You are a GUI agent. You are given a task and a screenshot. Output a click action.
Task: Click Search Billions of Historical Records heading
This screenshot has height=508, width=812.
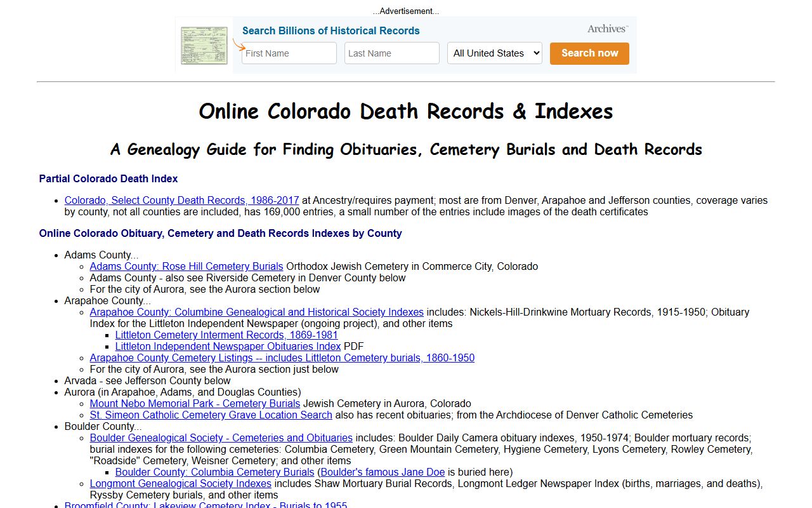[331, 30]
